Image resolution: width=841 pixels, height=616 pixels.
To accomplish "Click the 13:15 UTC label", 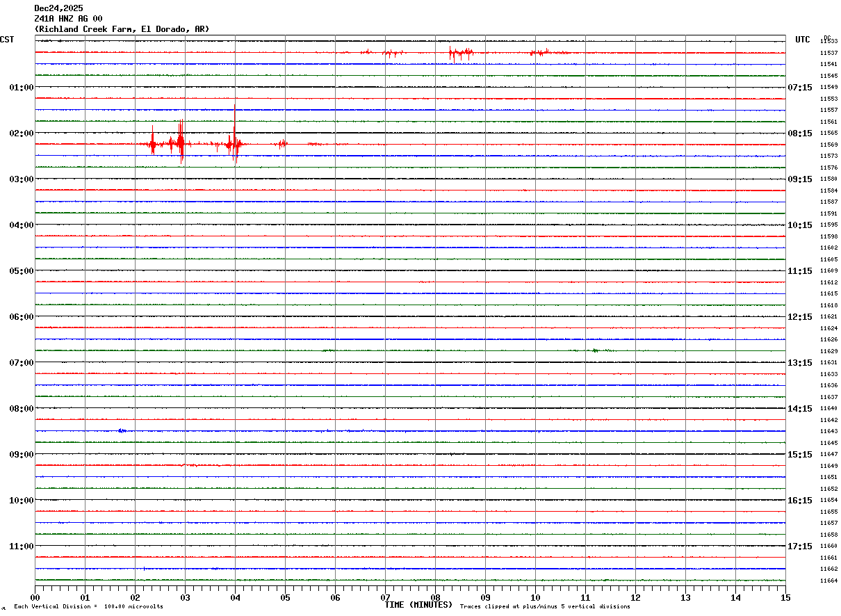I will (x=799, y=363).
